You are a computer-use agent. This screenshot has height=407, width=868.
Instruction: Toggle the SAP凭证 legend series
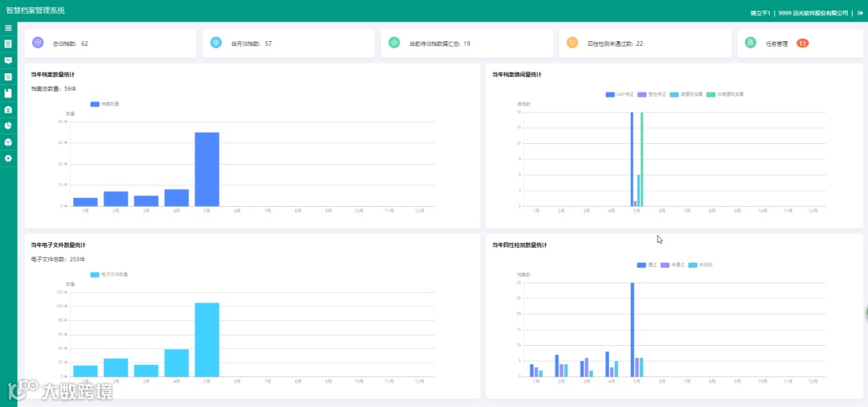(x=620, y=94)
